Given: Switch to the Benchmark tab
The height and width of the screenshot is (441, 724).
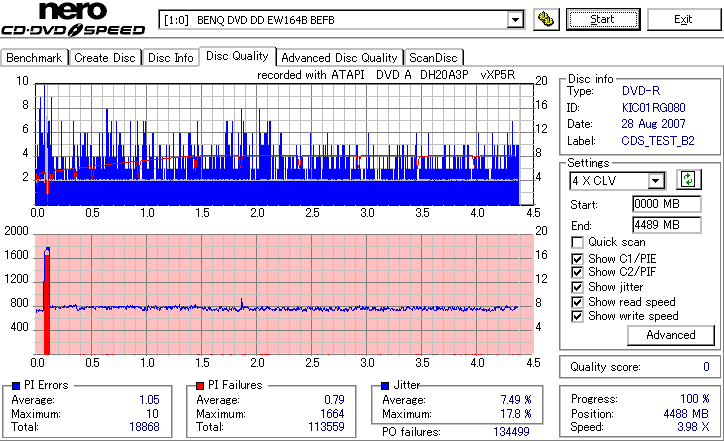Looking at the screenshot, I should coord(34,58).
